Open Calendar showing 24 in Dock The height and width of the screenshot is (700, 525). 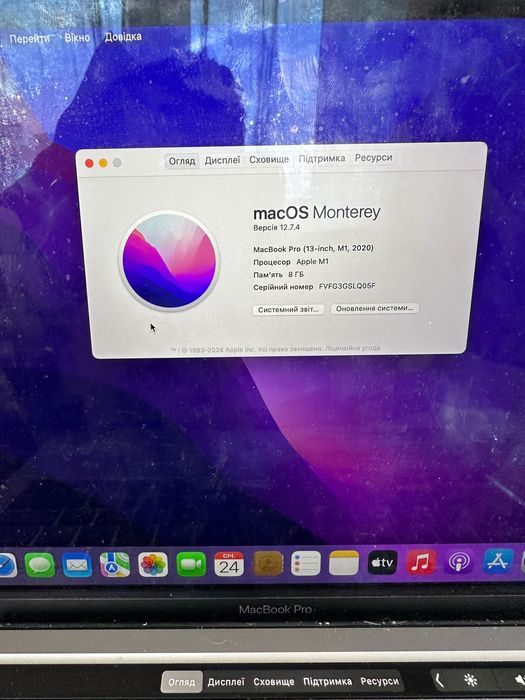click(x=229, y=563)
